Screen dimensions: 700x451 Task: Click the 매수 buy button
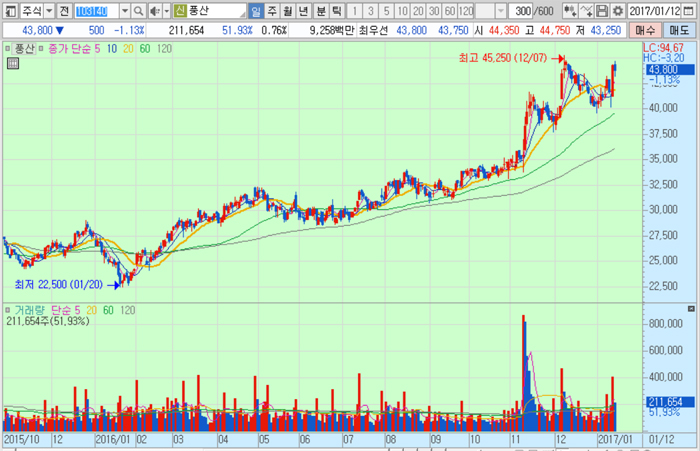click(x=646, y=30)
